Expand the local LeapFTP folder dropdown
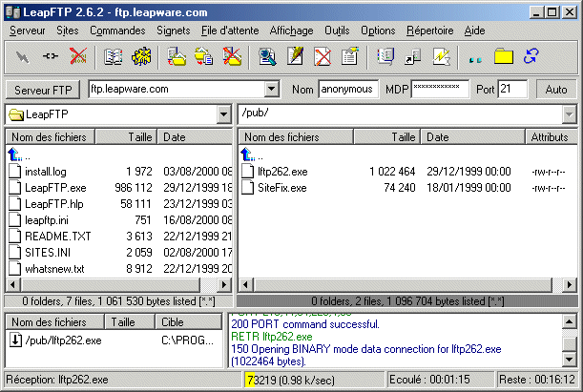The width and height of the screenshot is (583, 392). (x=223, y=114)
